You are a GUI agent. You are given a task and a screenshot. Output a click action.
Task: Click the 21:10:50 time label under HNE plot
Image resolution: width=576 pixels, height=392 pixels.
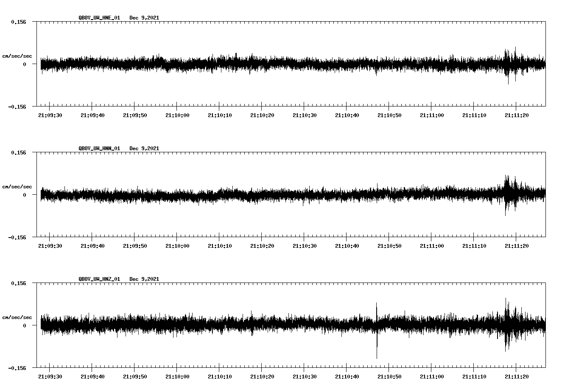pyautogui.click(x=389, y=115)
